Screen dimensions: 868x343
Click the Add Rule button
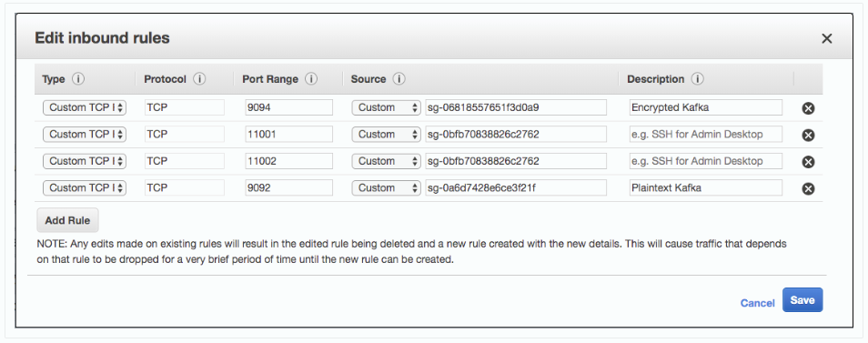[67, 220]
